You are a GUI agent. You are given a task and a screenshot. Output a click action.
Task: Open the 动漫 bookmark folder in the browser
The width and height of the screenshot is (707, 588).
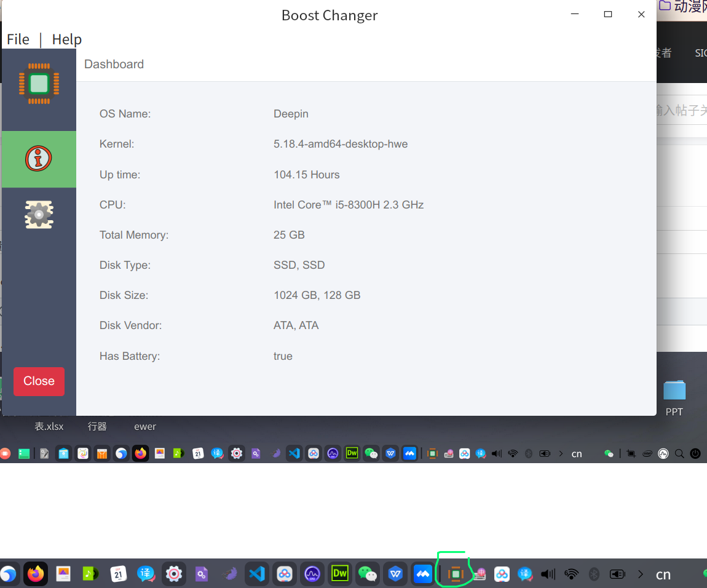coord(682,6)
